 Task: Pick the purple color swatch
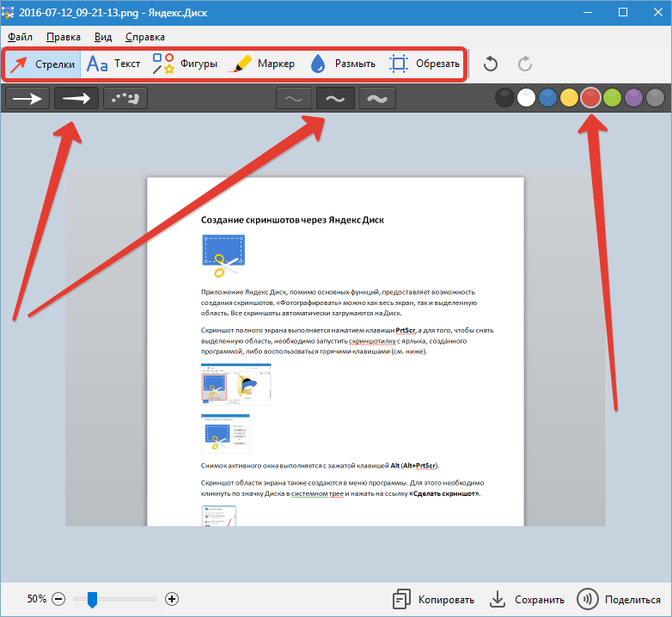(x=633, y=98)
